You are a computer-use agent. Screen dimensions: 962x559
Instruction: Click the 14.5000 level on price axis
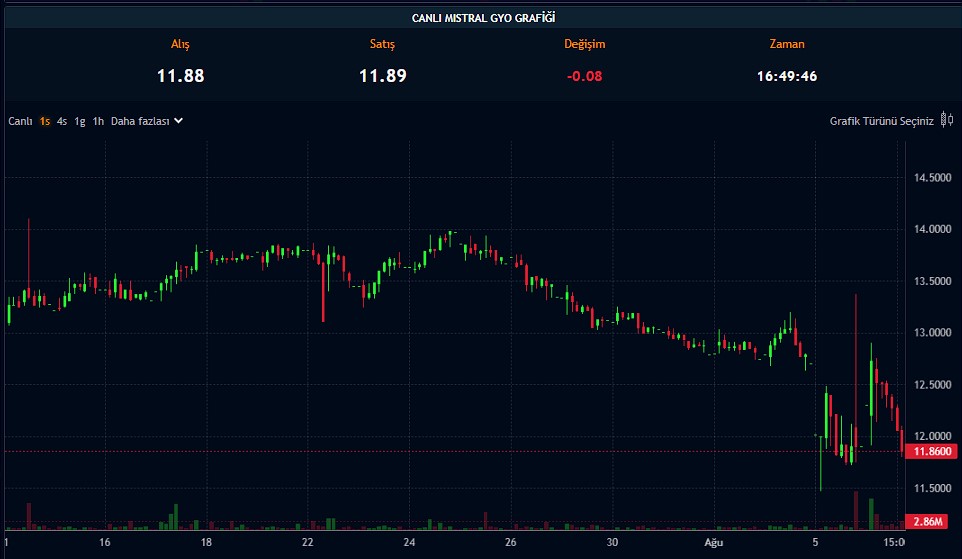(x=931, y=178)
